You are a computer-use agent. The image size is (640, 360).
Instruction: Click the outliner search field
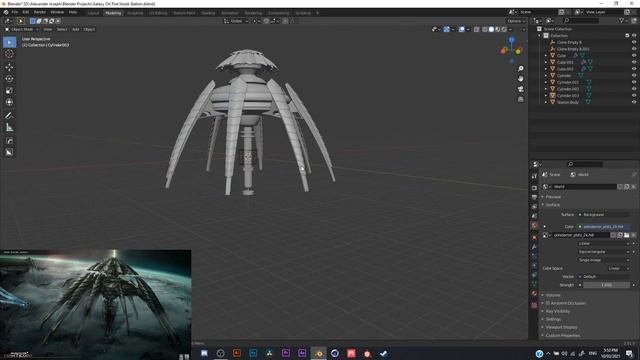point(581,20)
